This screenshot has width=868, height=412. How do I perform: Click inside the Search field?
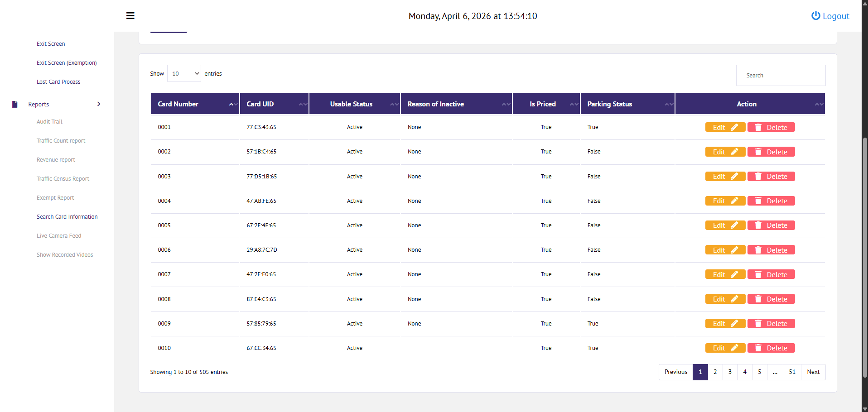[x=781, y=75]
